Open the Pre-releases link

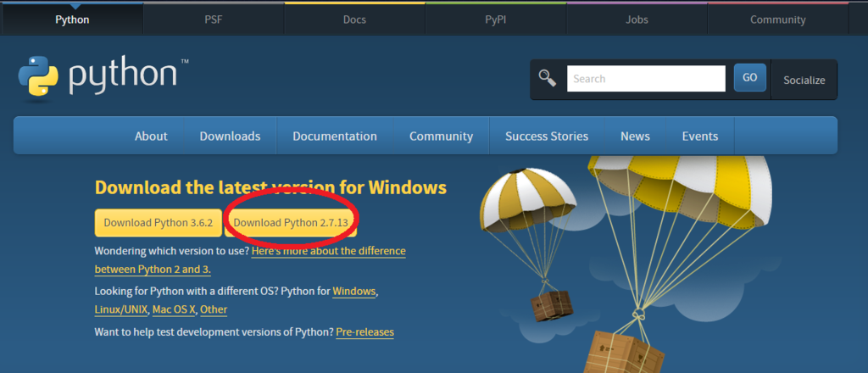364,332
